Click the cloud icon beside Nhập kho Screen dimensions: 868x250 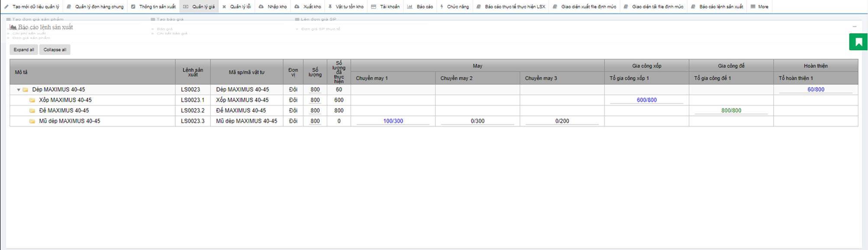point(261,7)
